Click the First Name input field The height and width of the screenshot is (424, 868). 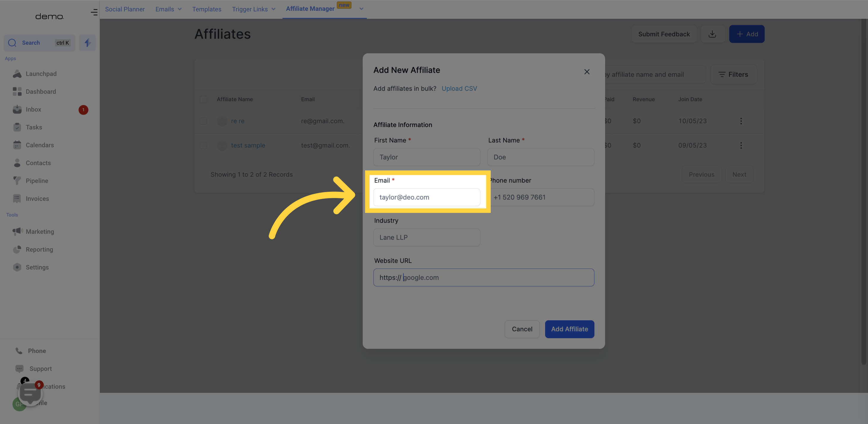click(x=427, y=157)
